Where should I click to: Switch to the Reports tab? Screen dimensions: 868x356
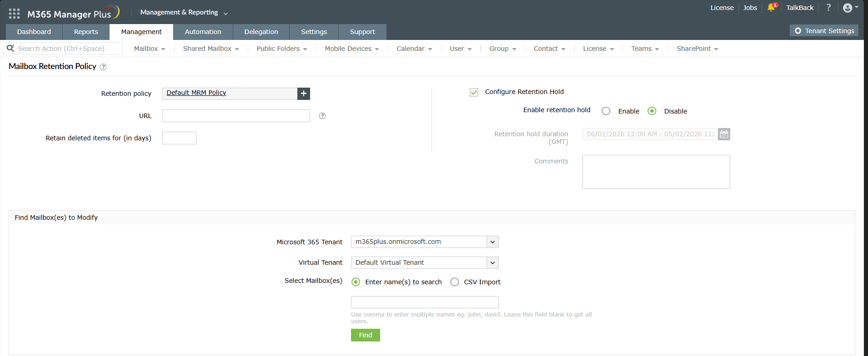coord(86,32)
